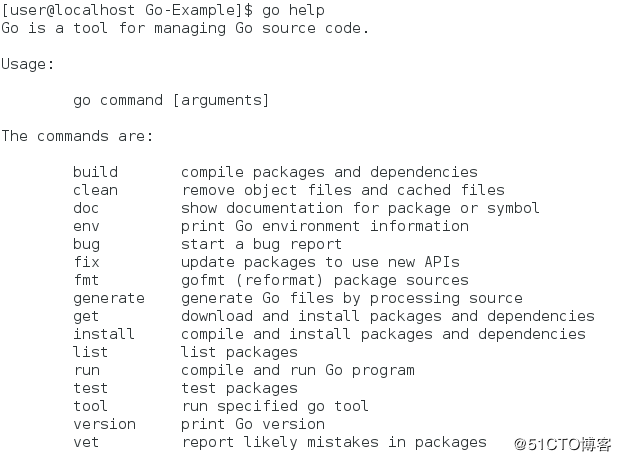The width and height of the screenshot is (621, 461).
Task: Click the 'test' command name
Action: coord(91,388)
